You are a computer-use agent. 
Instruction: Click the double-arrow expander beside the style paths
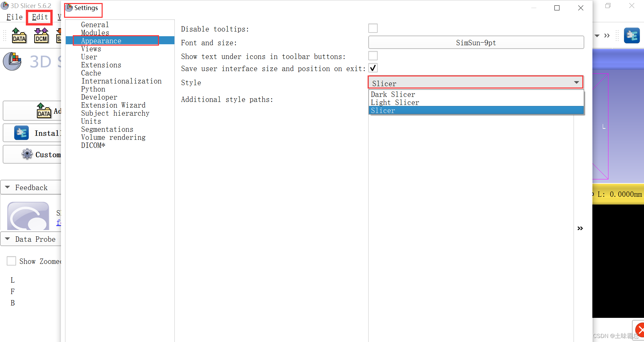click(580, 228)
